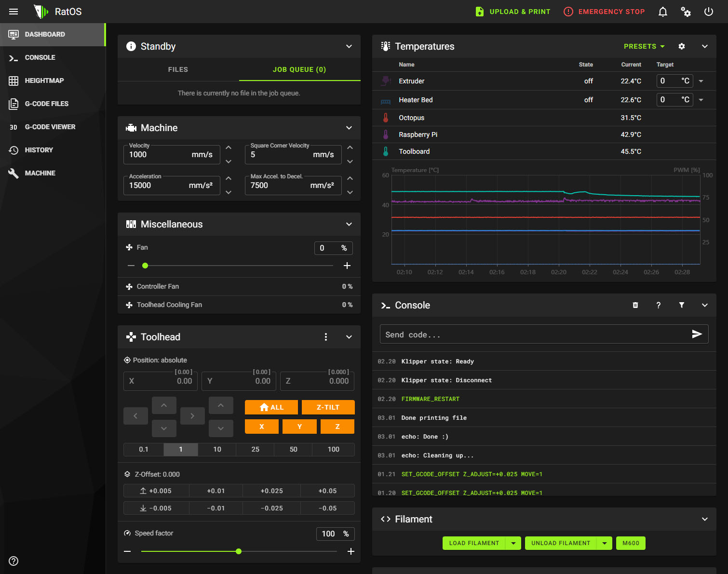Image resolution: width=728 pixels, height=574 pixels.
Task: Adjust the Speed factor slider
Action: (239, 551)
